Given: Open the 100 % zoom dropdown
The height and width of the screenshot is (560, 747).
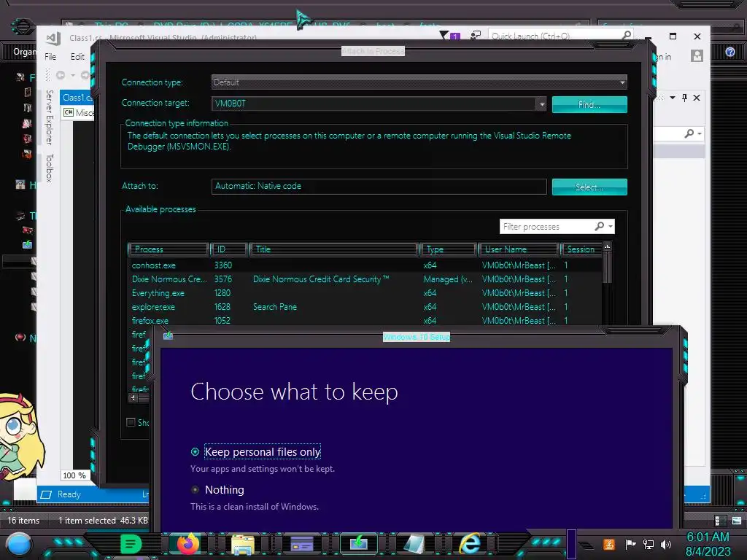Looking at the screenshot, I should click(x=75, y=475).
